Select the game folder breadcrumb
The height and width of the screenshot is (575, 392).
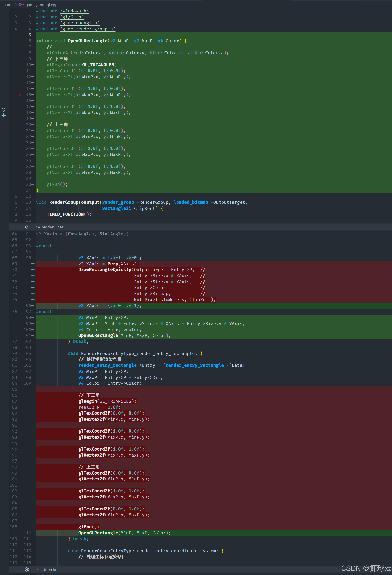click(8, 5)
